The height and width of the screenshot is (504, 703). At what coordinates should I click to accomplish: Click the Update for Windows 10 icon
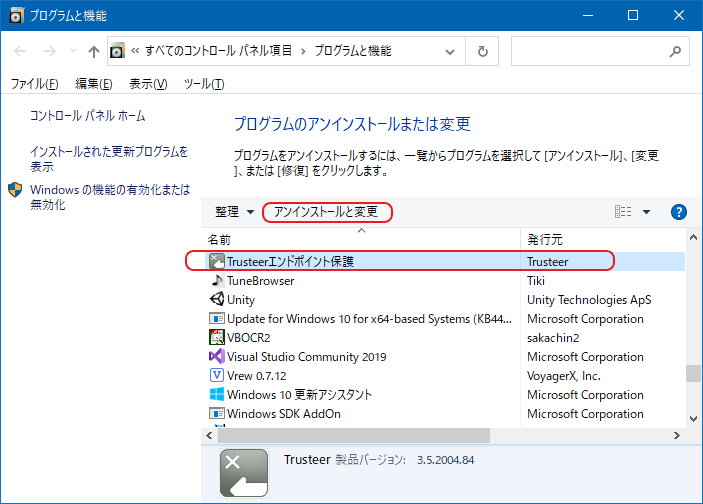click(x=217, y=318)
